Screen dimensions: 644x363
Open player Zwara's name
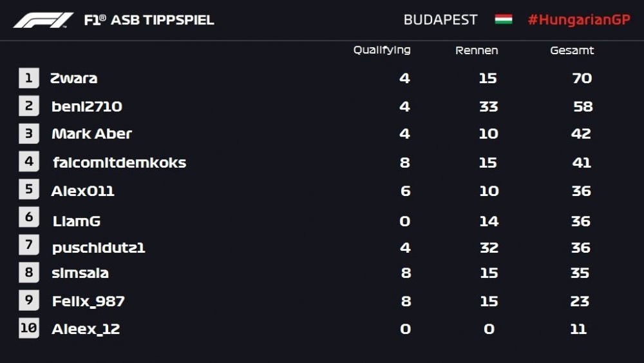click(x=73, y=78)
